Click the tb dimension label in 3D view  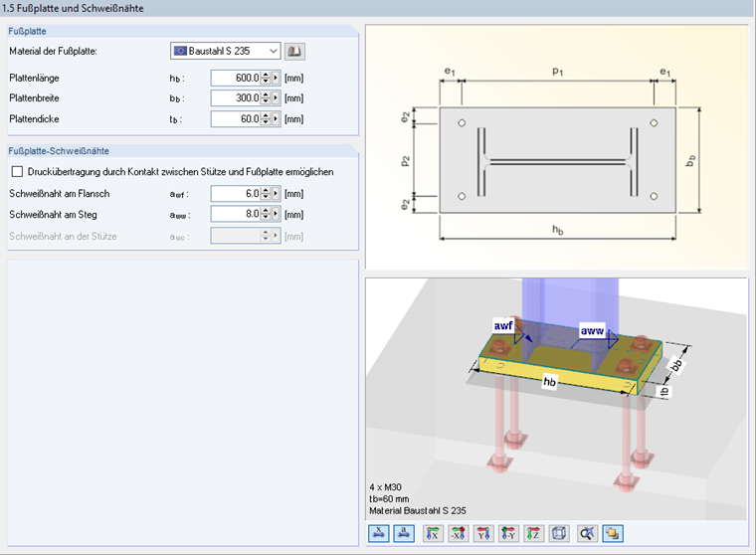(664, 392)
